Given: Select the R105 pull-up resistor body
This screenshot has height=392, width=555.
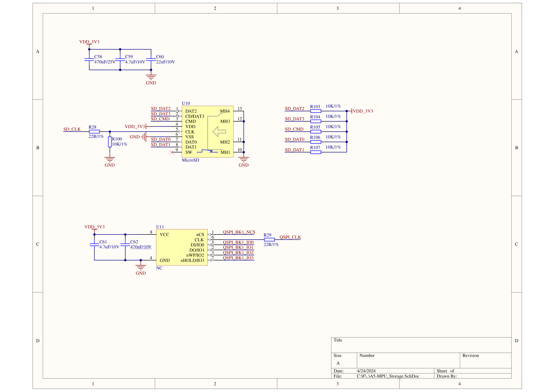Looking at the screenshot, I should click(316, 132).
